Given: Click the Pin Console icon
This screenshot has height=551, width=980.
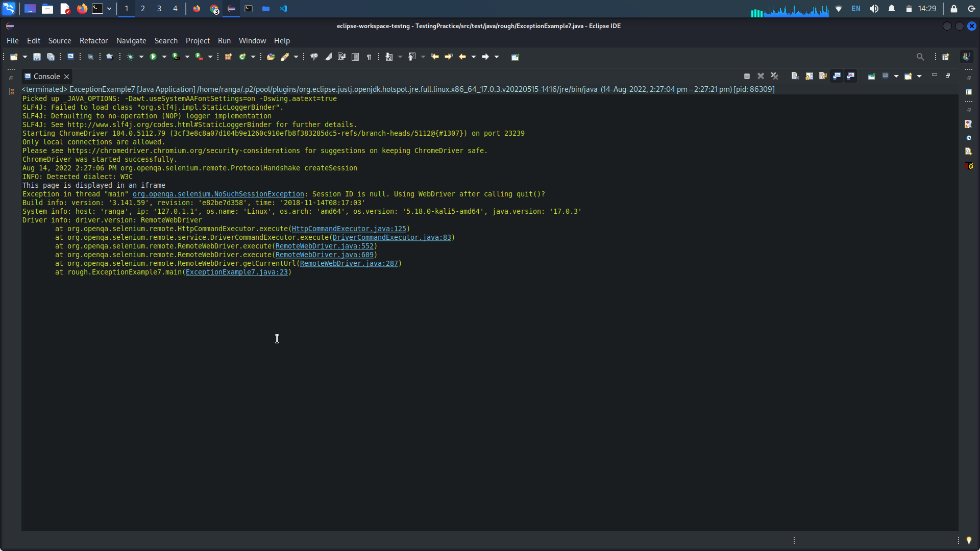Looking at the screenshot, I should pyautogui.click(x=871, y=76).
